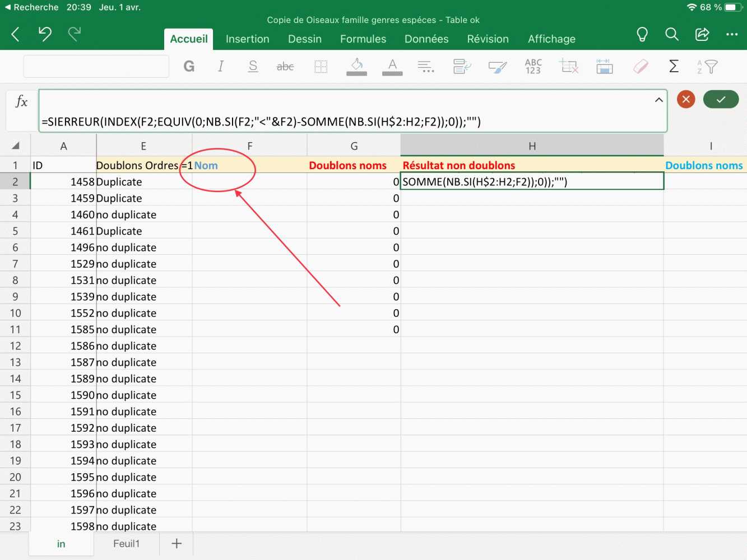Screen dimensions: 747x560
Task: Undo the last action
Action: [x=45, y=34]
